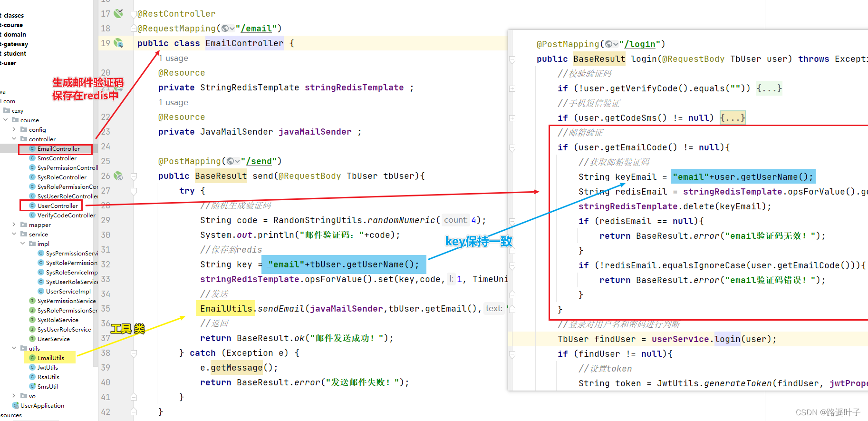Collapse the utils folder
Screen dimensions: 868x421
click(14, 349)
